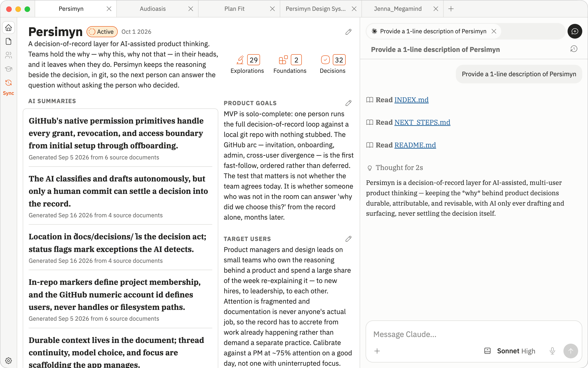The image size is (588, 368).
Task: Click the chat title 'Provide a 1-line description of Persimyn'
Action: click(x=435, y=49)
